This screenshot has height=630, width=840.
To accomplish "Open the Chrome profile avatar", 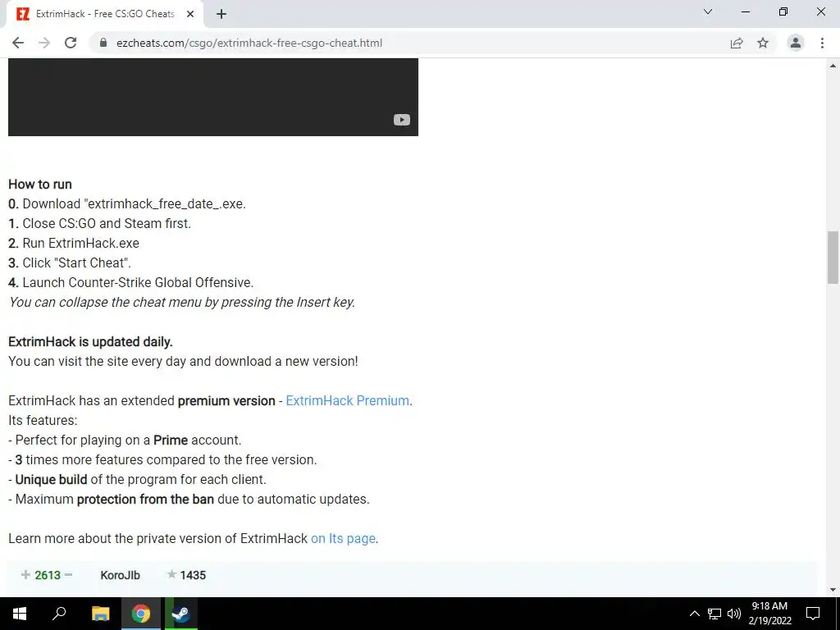I will pos(796,43).
